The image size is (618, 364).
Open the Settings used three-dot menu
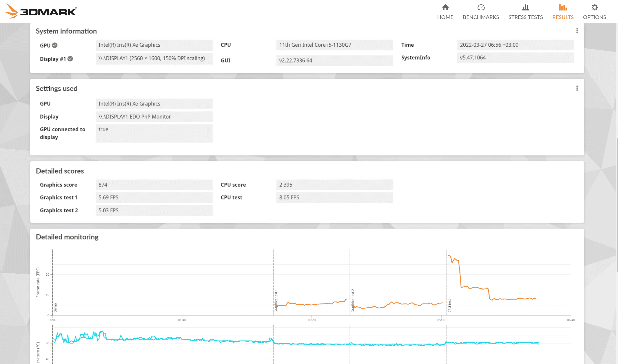pyautogui.click(x=577, y=88)
